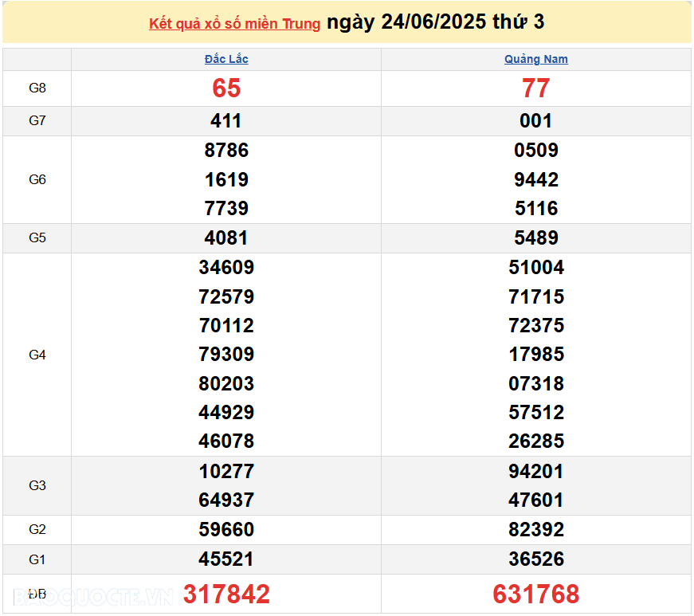This screenshot has height=616, width=694.
Task: Select Đắc Lắc G8 result 65
Action: click(226, 88)
